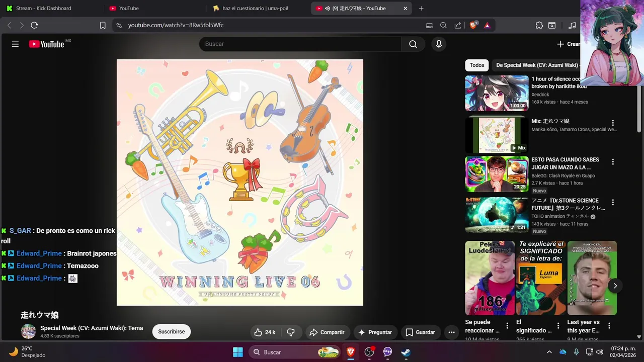
Task: Toggle the browser sidebar panel icon
Action: tap(552, 25)
